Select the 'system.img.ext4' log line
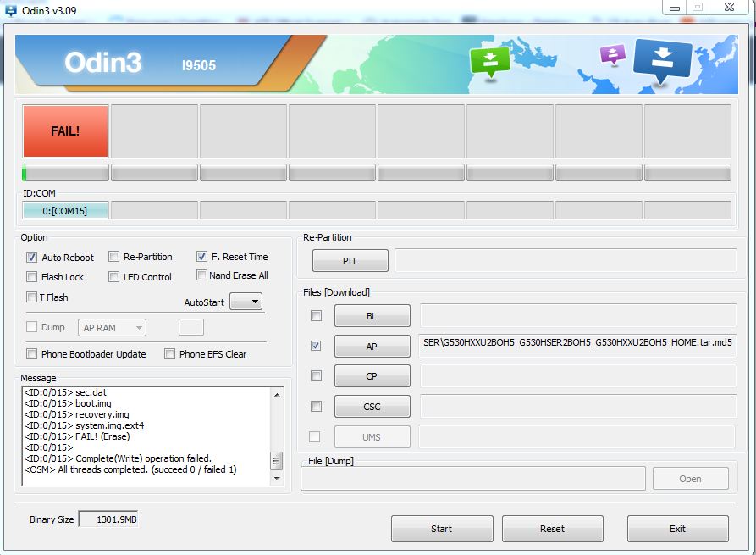 pyautogui.click(x=84, y=425)
